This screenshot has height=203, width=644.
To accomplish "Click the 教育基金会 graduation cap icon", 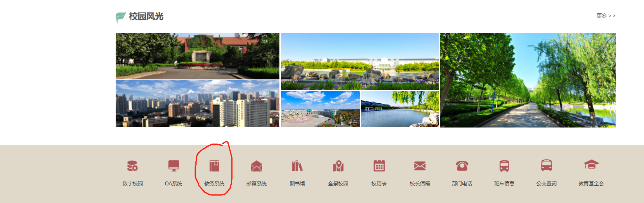I will pos(591,165).
